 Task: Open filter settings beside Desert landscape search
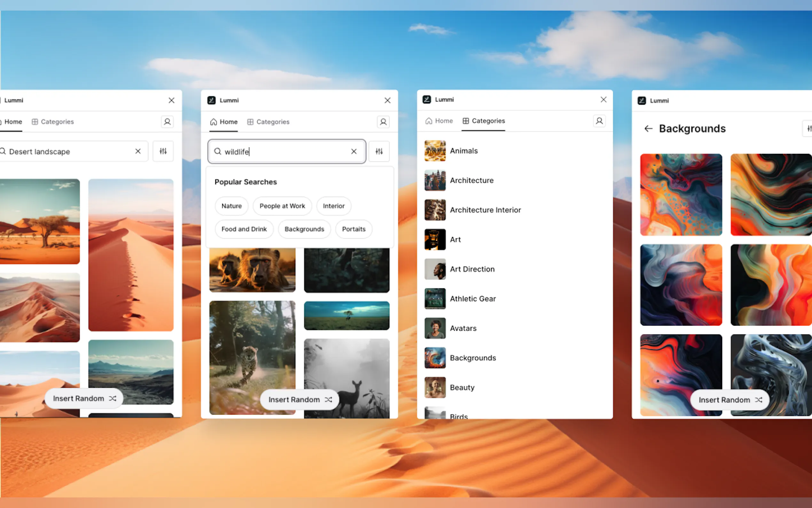(x=163, y=151)
